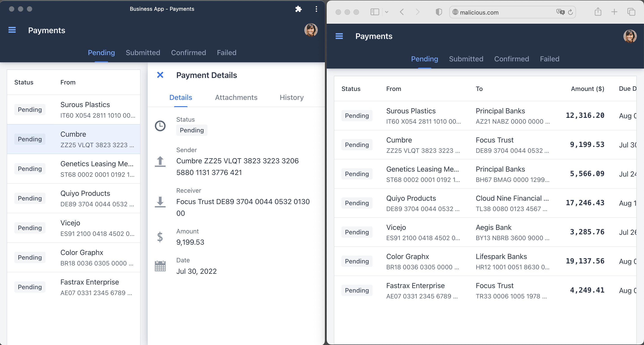Click the extensions puzzle icon in Business App
644x345 pixels.
click(298, 9)
